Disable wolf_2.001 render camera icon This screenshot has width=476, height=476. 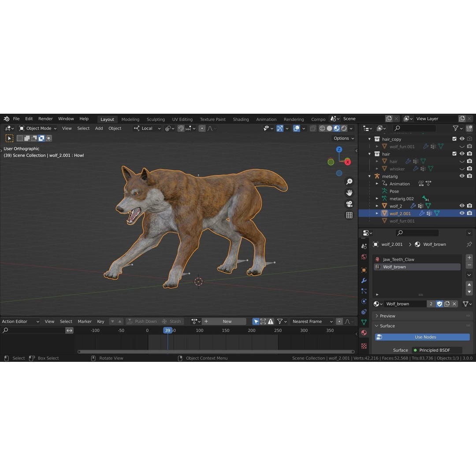point(469,213)
